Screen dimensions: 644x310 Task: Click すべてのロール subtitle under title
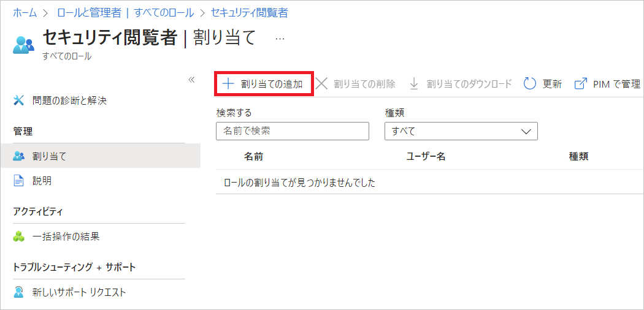pyautogui.click(x=67, y=56)
